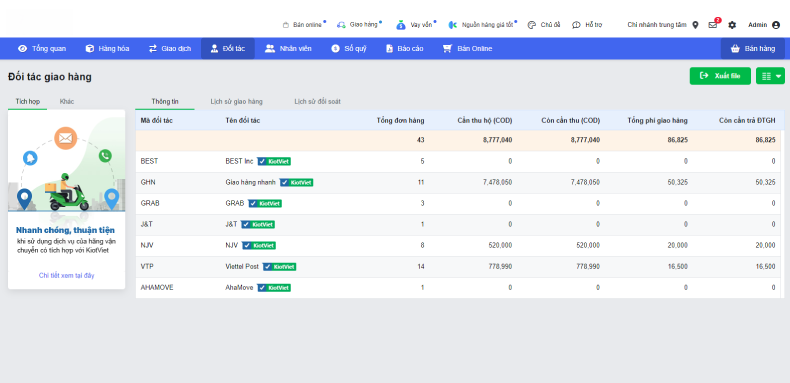Click the Còn cần thu (COD) header
The width and height of the screenshot is (790, 383).
coord(571,120)
